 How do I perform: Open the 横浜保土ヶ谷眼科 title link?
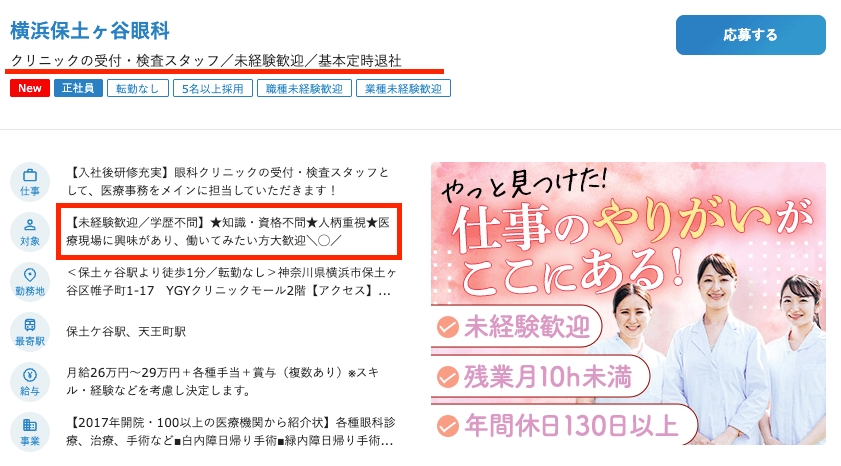[90, 31]
